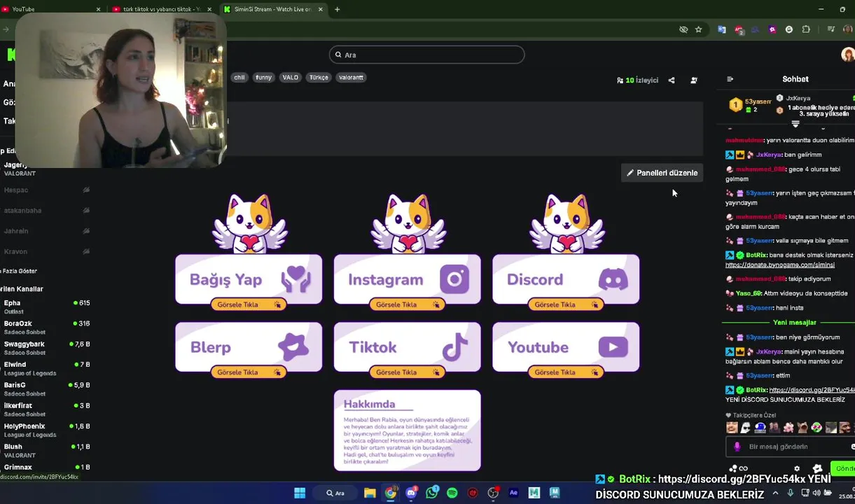Expand followed list with Fazla Göster
This screenshot has height=504, width=855.
[x=20, y=271]
